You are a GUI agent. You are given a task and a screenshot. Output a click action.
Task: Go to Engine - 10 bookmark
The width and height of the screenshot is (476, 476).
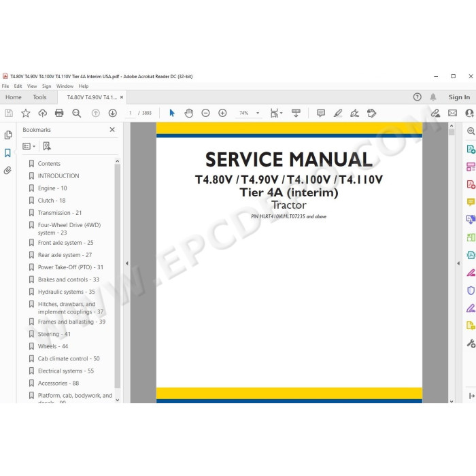point(52,188)
